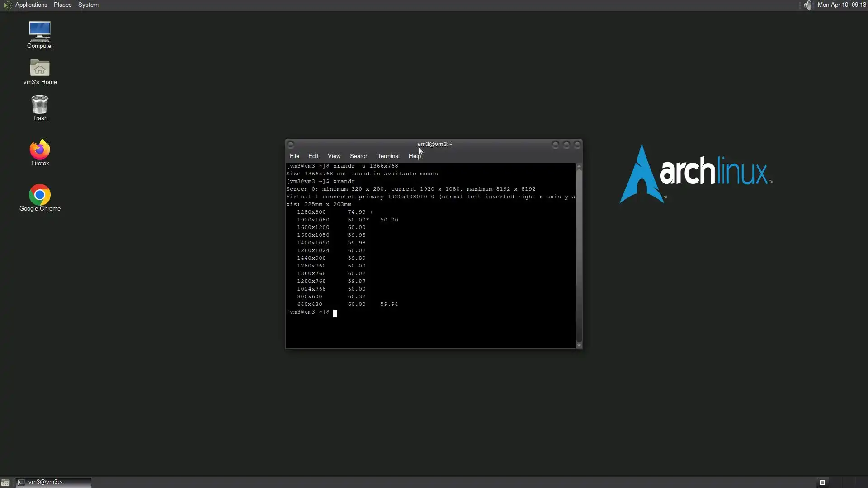Click the workspace switcher square at bottom right
The height and width of the screenshot is (488, 868).
822,483
